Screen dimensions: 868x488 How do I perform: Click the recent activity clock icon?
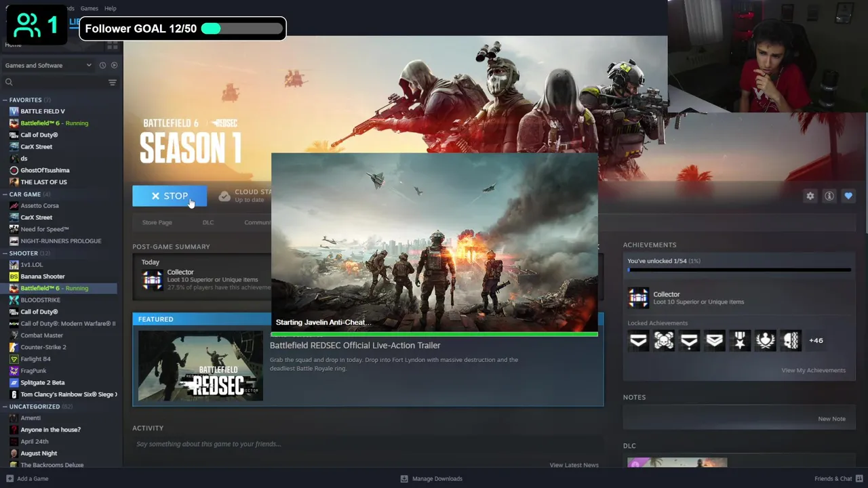pos(102,65)
